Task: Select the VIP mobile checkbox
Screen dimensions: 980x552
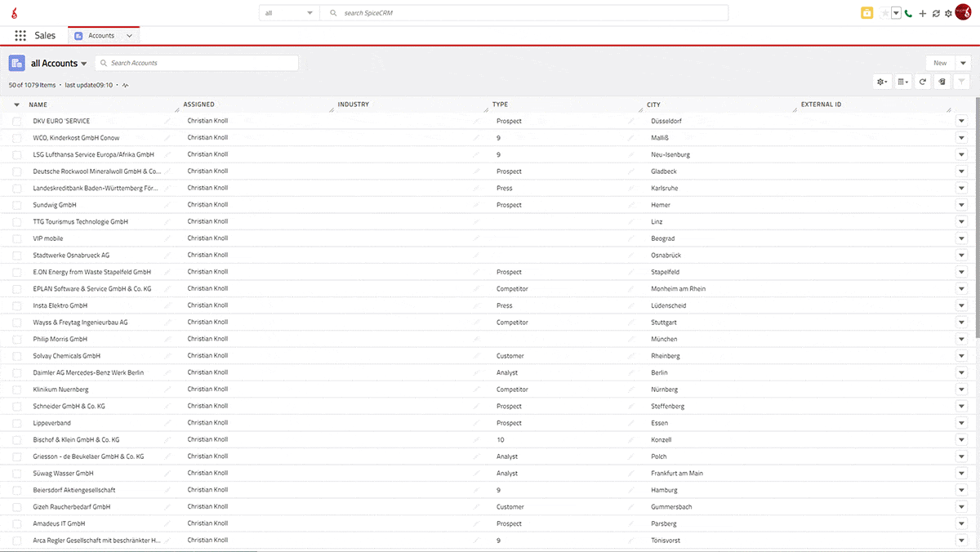Action: (16, 238)
